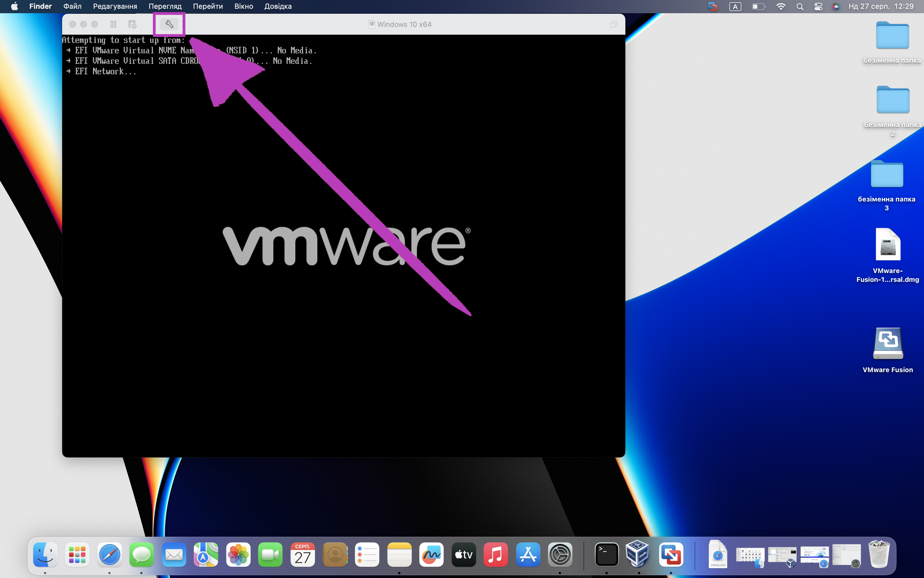924x578 pixels.
Task: Open the Довідка menu
Action: point(278,6)
